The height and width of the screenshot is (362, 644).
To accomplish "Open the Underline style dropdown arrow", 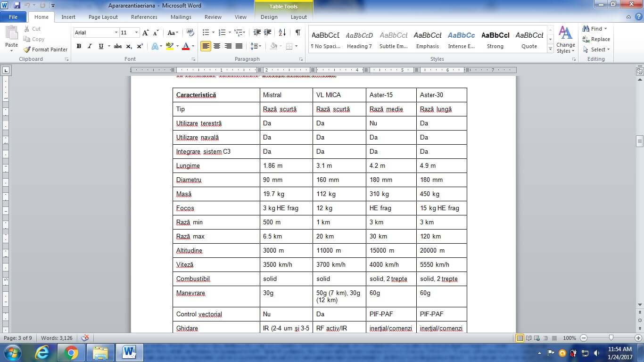I will (109, 46).
